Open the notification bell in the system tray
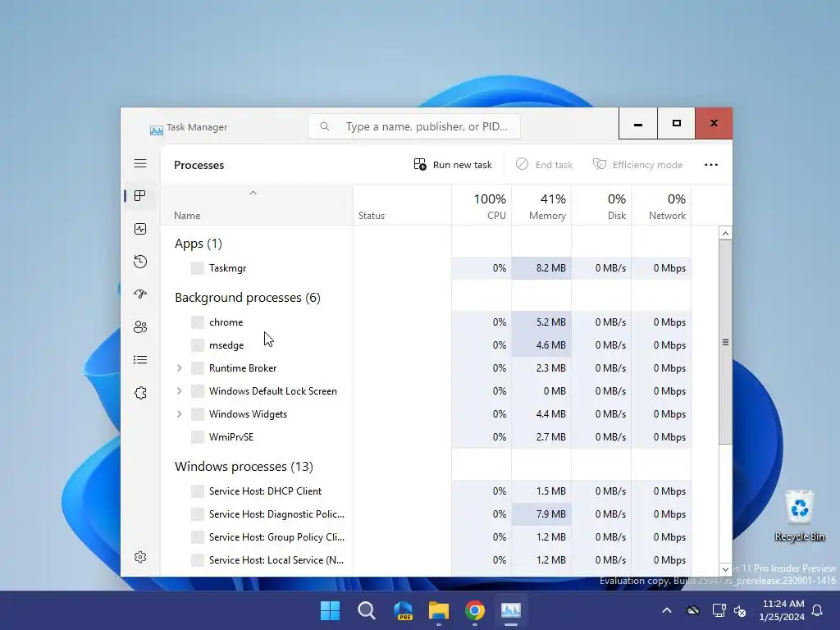The height and width of the screenshot is (630, 840). 818,610
